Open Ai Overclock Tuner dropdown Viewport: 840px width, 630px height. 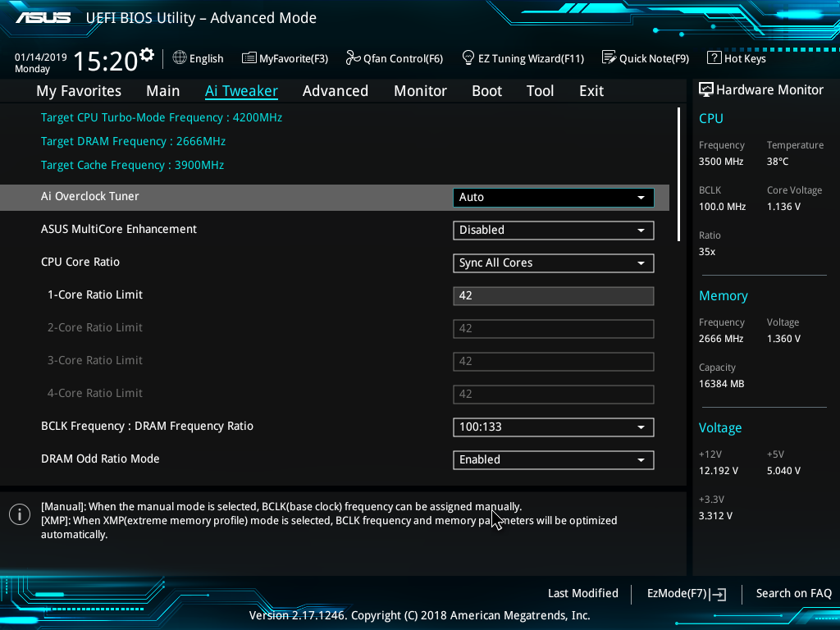coord(553,197)
